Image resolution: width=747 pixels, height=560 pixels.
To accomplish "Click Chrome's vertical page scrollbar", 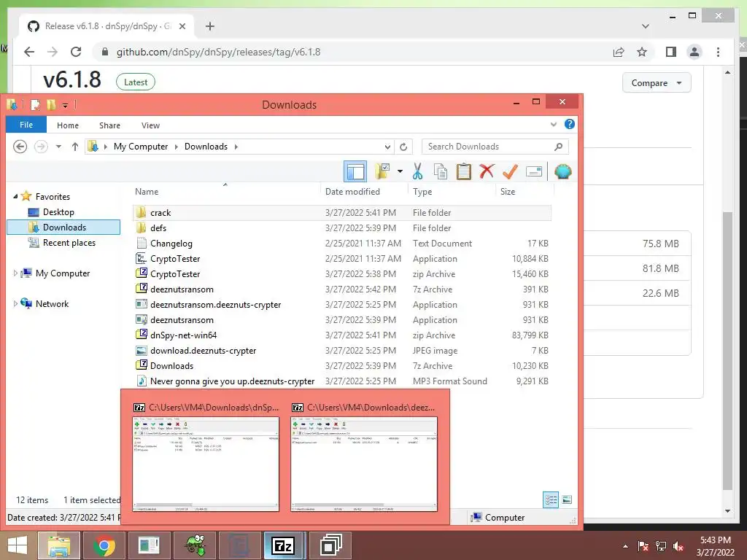I will pos(727,351).
